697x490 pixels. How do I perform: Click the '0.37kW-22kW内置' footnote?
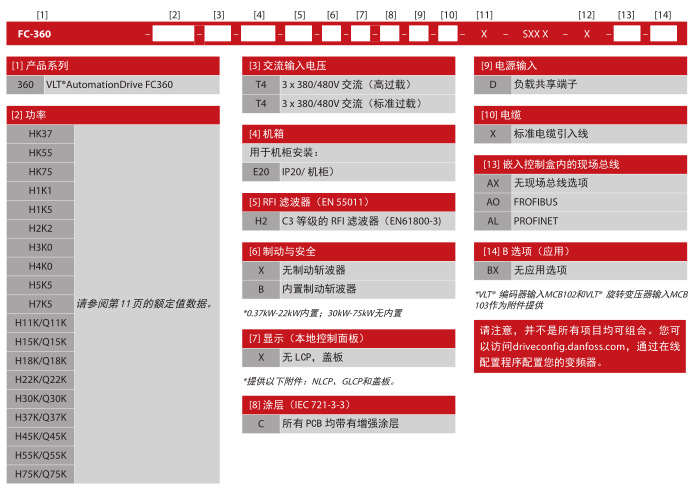click(323, 313)
